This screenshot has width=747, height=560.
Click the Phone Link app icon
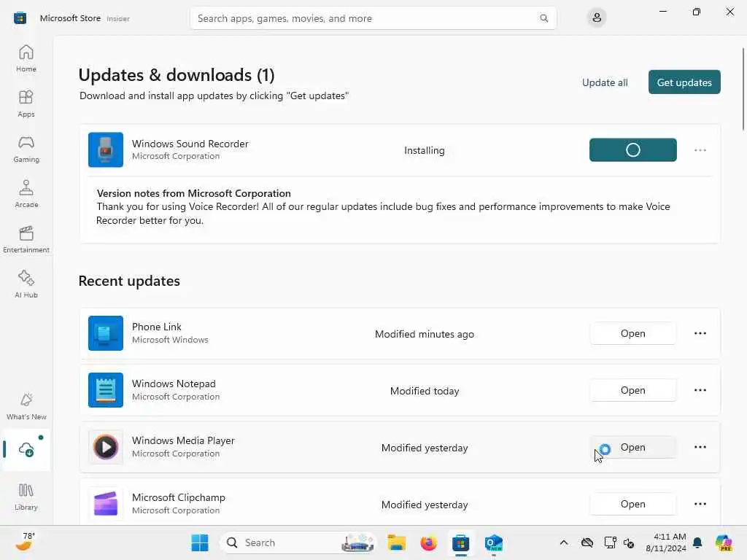[106, 333]
